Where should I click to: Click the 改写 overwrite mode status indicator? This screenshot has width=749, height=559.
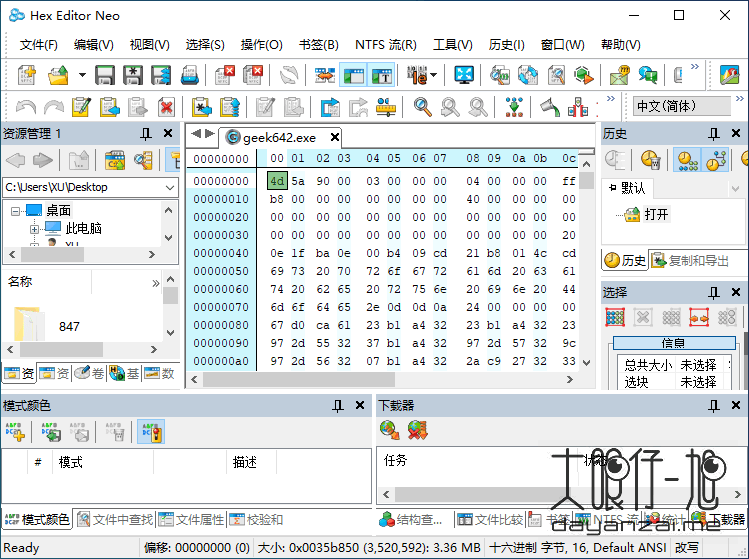[686, 548]
